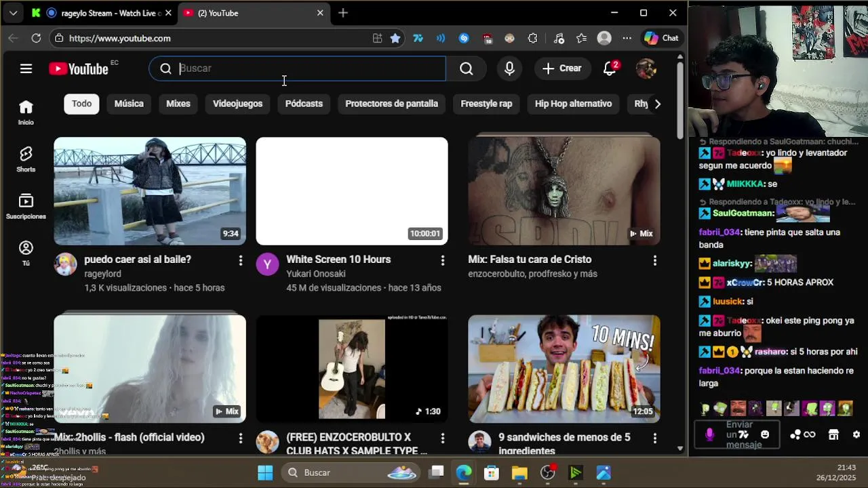Open channel points icon in chat

point(795,434)
